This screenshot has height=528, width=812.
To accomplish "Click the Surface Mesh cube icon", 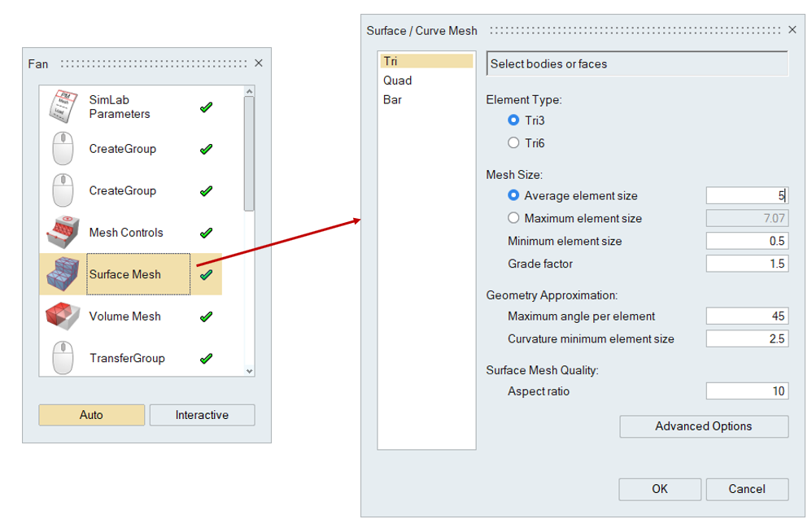I will [63, 274].
